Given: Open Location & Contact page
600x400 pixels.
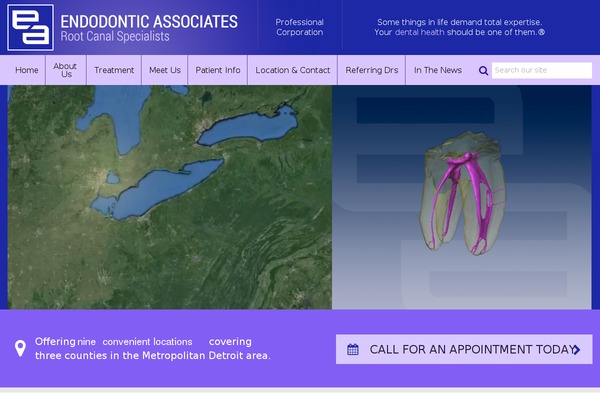Looking at the screenshot, I should 293,70.
